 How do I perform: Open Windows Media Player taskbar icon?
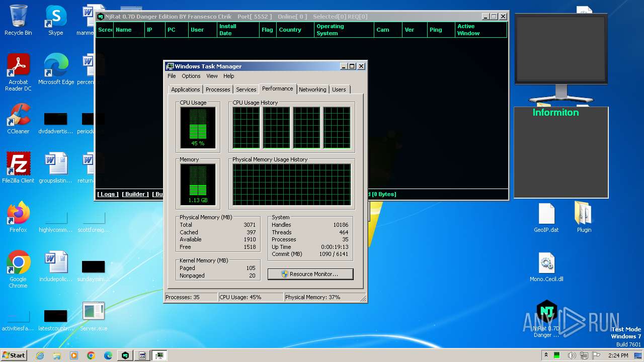coord(74,355)
